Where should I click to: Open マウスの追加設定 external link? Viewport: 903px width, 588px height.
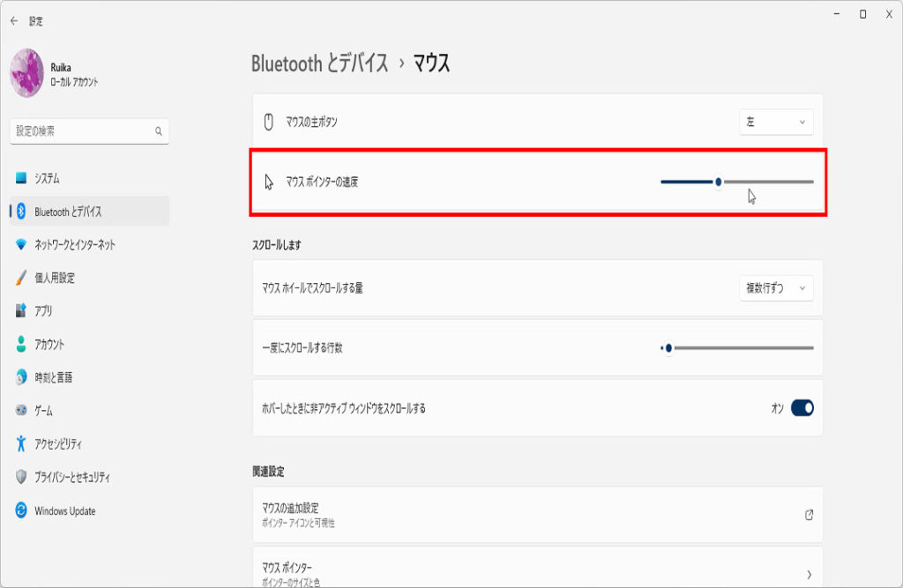pos(809,515)
